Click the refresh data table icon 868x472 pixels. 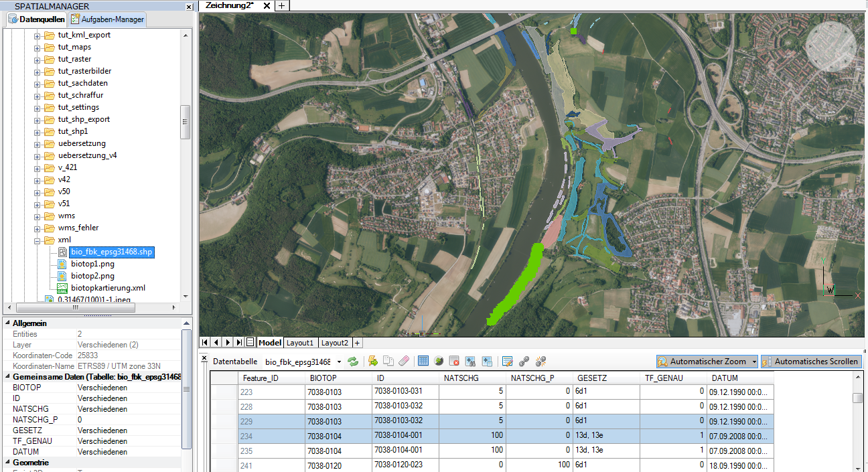pos(353,361)
